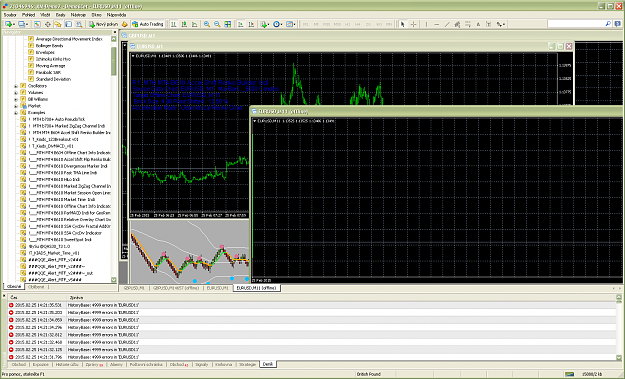Select Parabolic SAR indicator in Navigator
The height and width of the screenshot is (379, 625).
click(48, 73)
